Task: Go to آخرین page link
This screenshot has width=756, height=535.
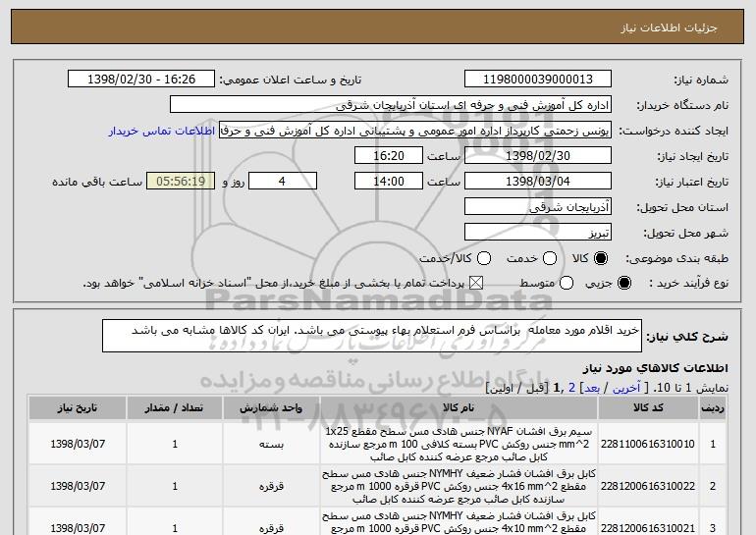Action: pyautogui.click(x=625, y=388)
